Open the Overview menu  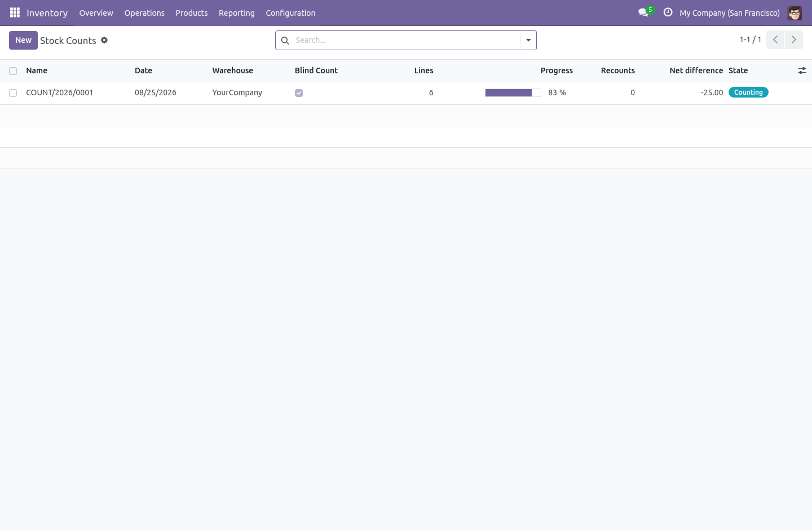point(96,12)
